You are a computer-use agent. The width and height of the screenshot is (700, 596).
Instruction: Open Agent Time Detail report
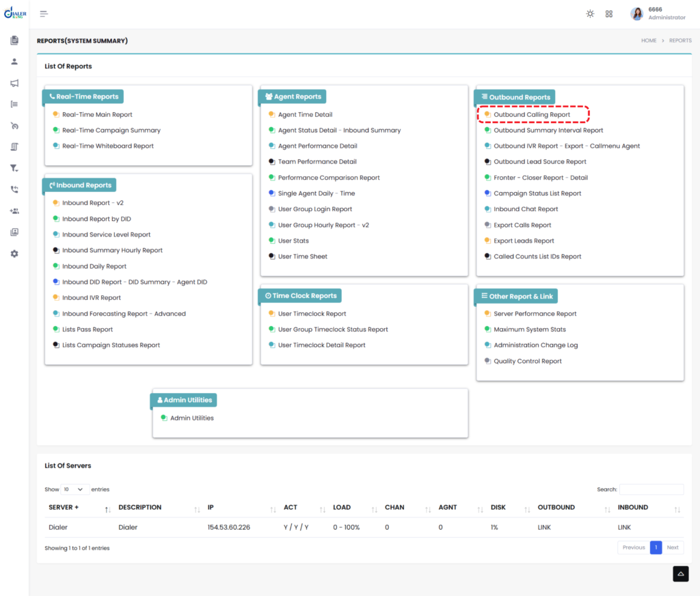tap(305, 115)
